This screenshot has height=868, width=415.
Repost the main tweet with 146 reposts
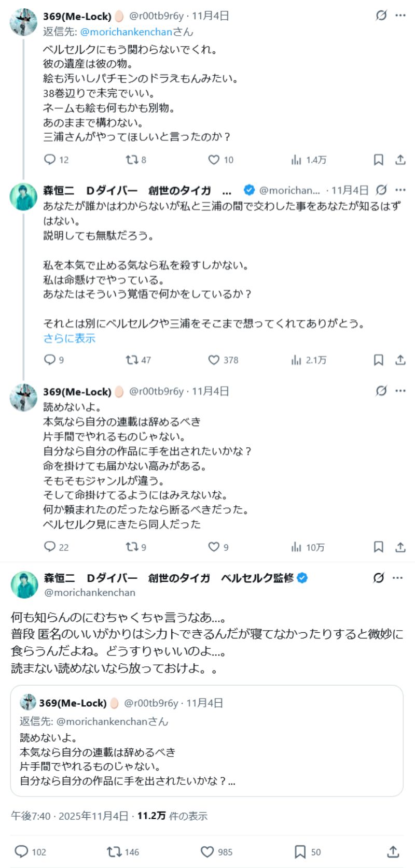pos(114,852)
